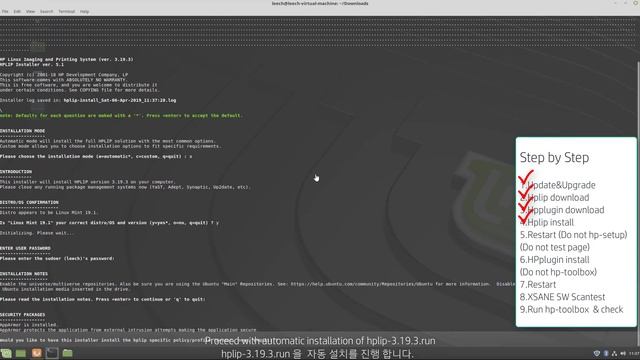The image size is (640, 360).
Task: Click the terminal window title bar
Action: point(320,3)
